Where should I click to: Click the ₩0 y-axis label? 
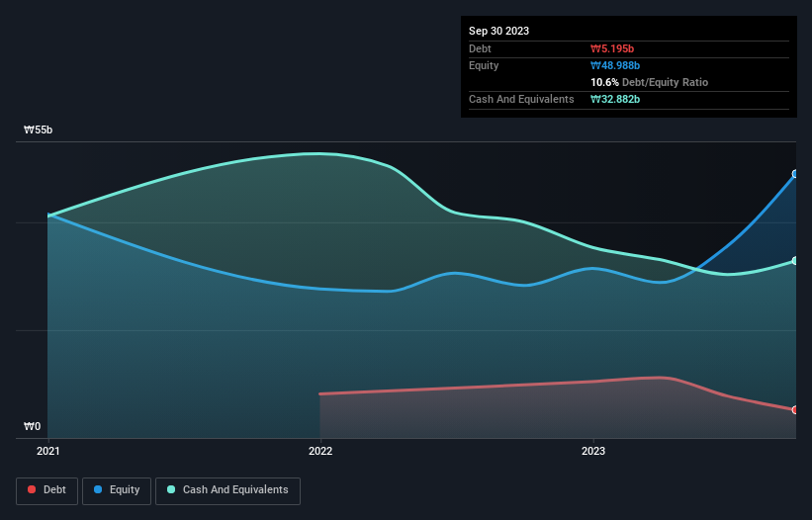[32, 426]
